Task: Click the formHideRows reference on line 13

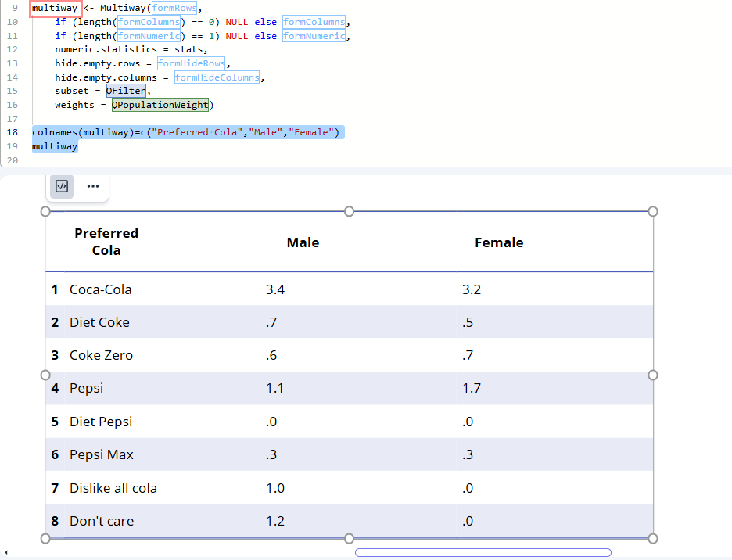Action: pyautogui.click(x=191, y=63)
